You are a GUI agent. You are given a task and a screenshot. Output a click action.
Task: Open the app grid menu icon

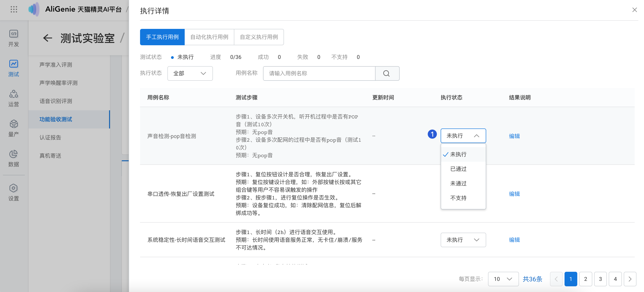(14, 10)
